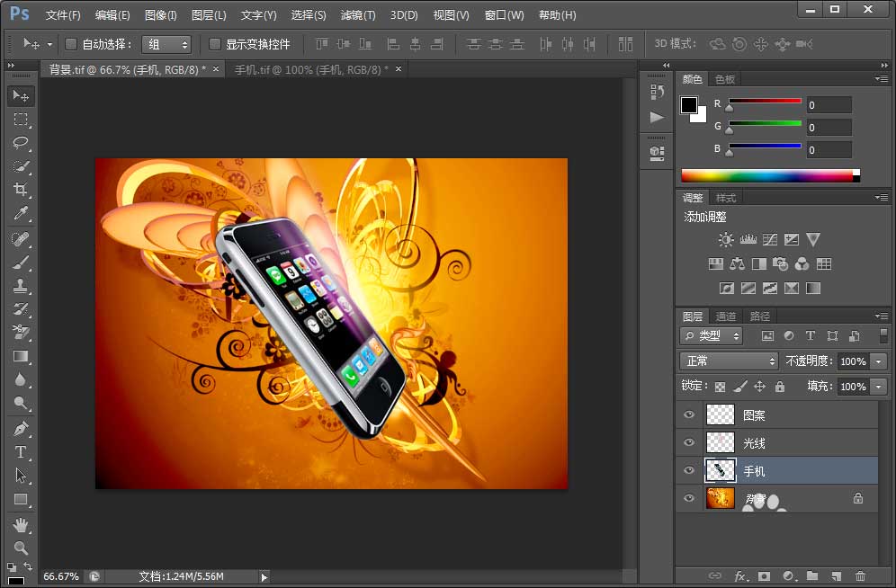The height and width of the screenshot is (588, 896).
Task: Click the foreground color swatch
Action: 688,105
